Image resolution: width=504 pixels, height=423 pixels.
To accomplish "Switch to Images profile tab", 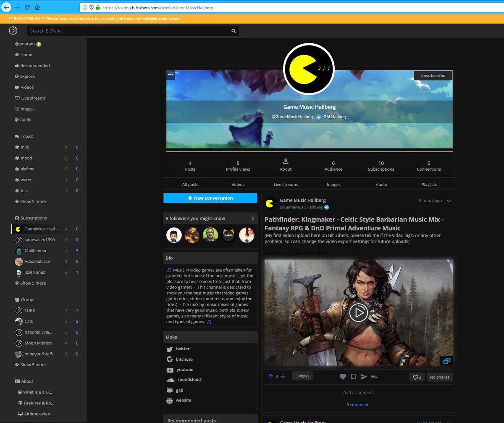I will (x=333, y=185).
